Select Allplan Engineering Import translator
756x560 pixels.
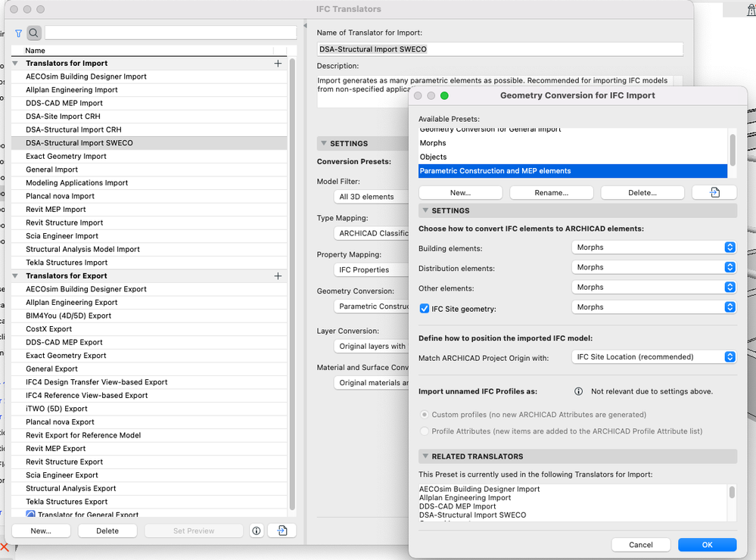click(x=149, y=90)
